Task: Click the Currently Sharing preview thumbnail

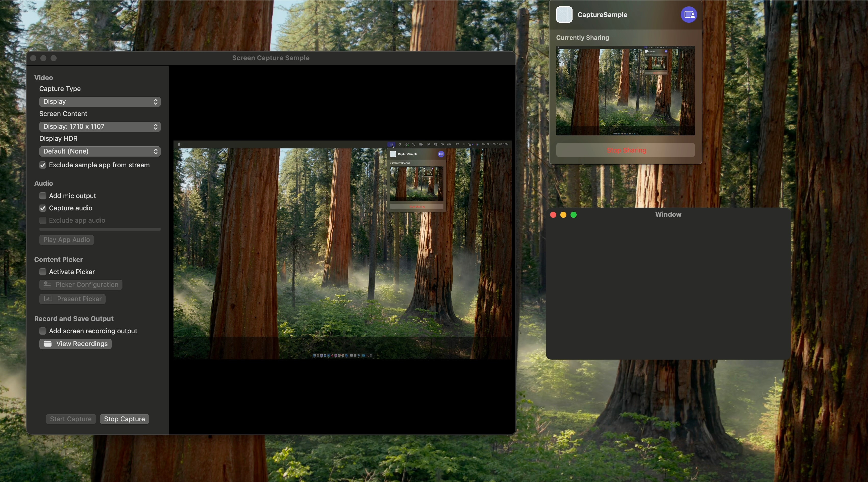Action: click(x=625, y=91)
